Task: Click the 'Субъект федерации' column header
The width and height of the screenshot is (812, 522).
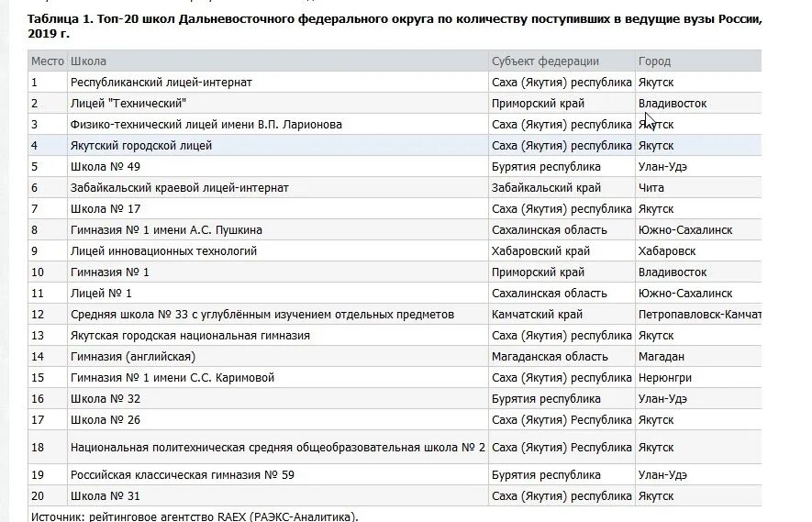Action: click(x=545, y=61)
